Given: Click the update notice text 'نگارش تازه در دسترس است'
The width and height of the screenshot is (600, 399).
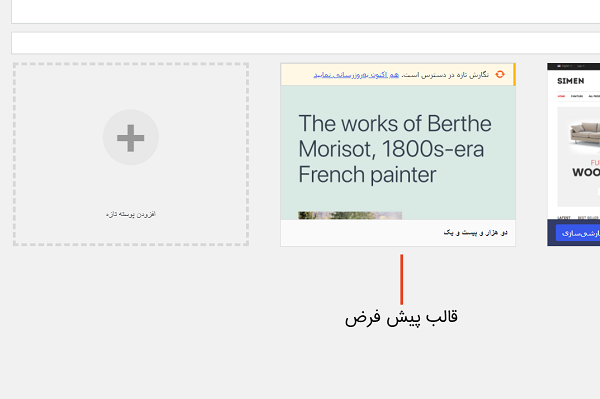Looking at the screenshot, I should tap(445, 75).
